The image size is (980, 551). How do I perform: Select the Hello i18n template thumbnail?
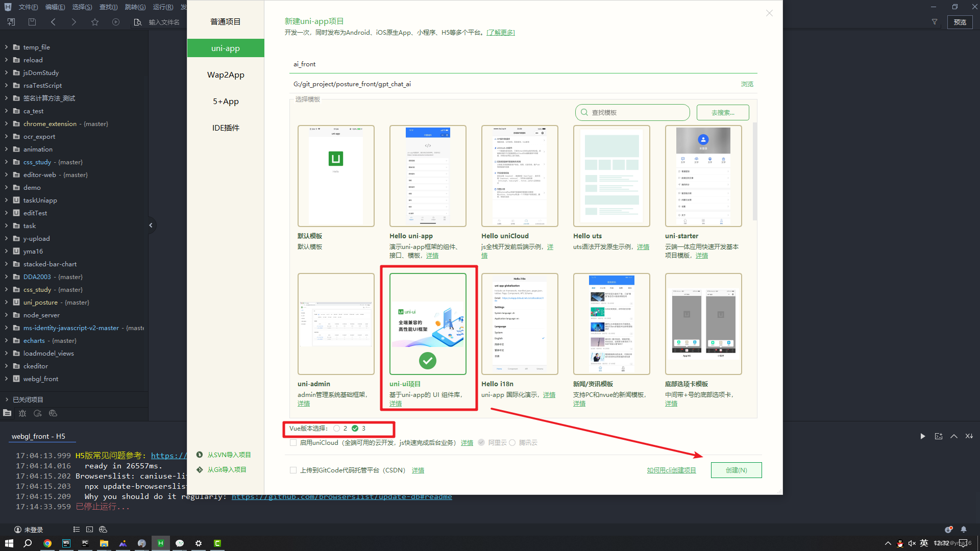click(x=520, y=323)
